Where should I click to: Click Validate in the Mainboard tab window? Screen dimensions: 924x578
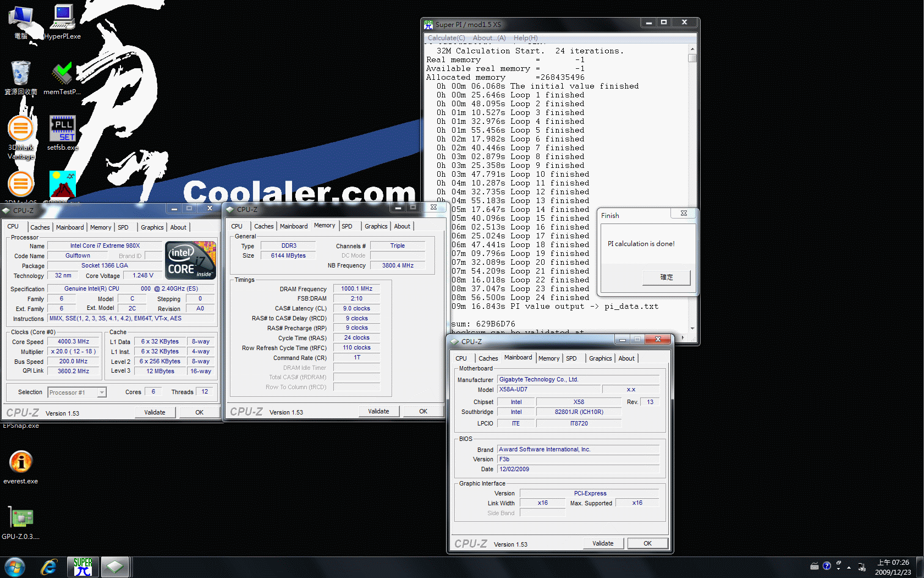point(603,543)
